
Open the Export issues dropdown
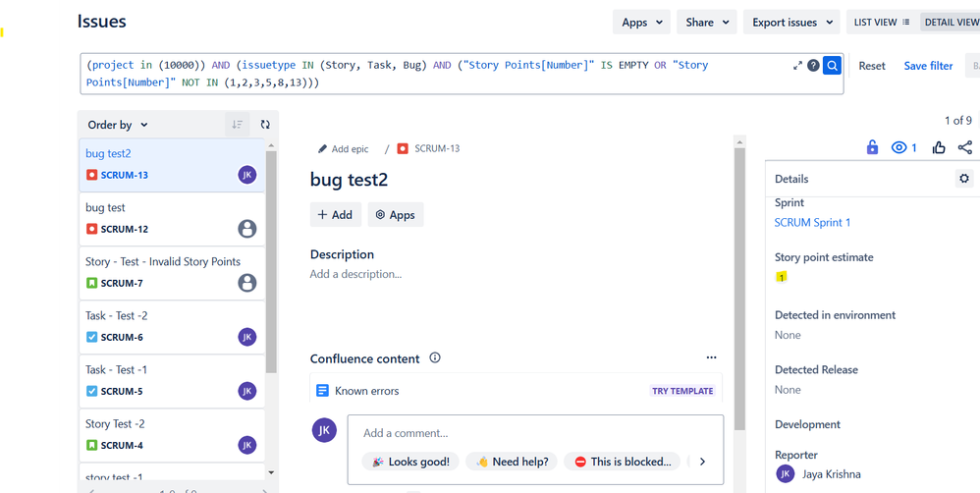pos(791,23)
